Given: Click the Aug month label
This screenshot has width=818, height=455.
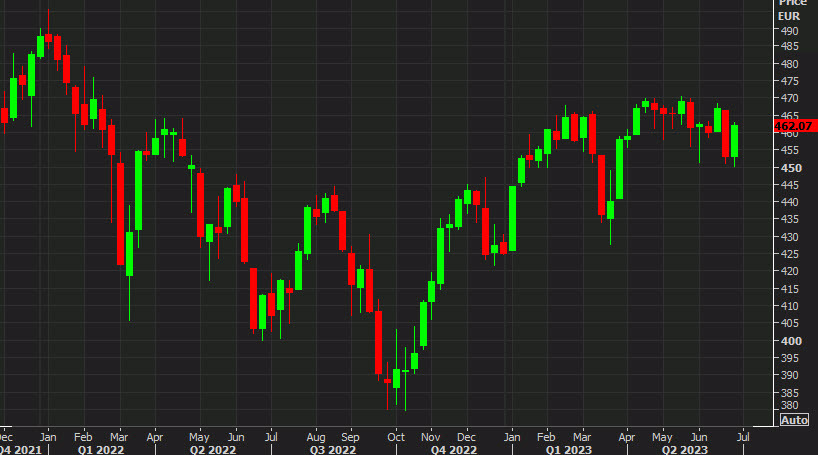Looking at the screenshot, I should click(x=316, y=437).
